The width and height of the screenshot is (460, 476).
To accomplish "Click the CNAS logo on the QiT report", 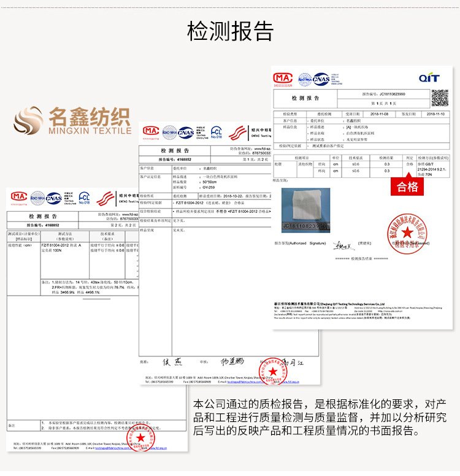I will pos(321,79).
